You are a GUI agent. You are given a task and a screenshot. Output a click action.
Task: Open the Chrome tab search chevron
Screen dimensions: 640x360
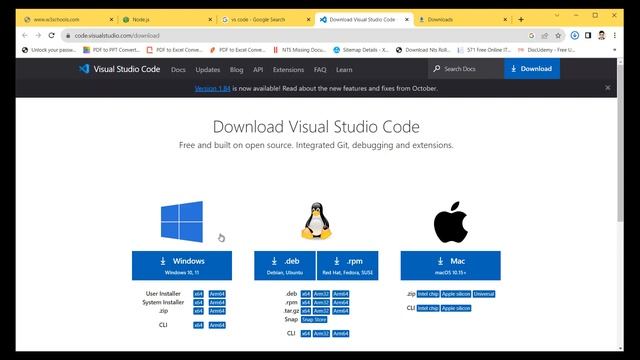556,15
